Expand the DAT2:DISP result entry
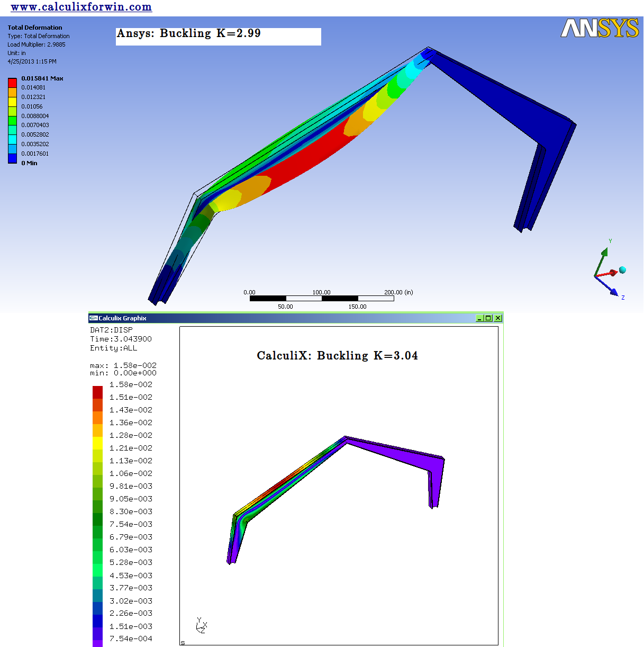Viewport: 644px width, 647px height. (x=111, y=329)
